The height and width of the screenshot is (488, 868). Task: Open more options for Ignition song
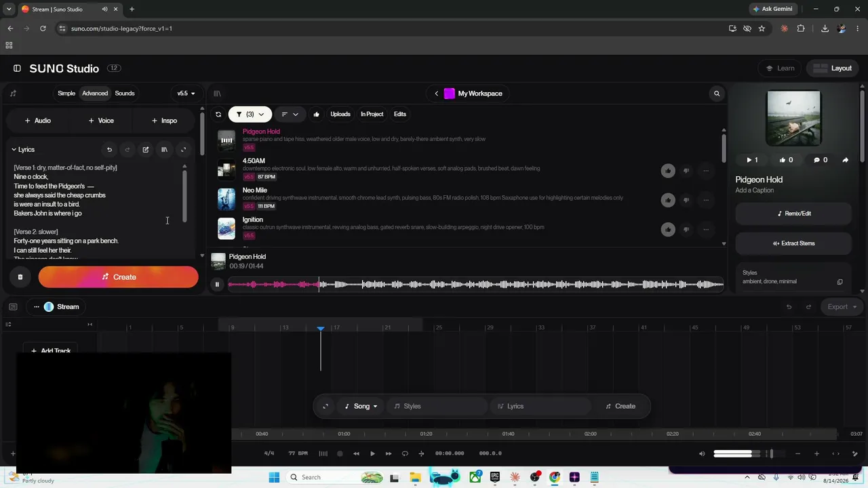point(706,229)
